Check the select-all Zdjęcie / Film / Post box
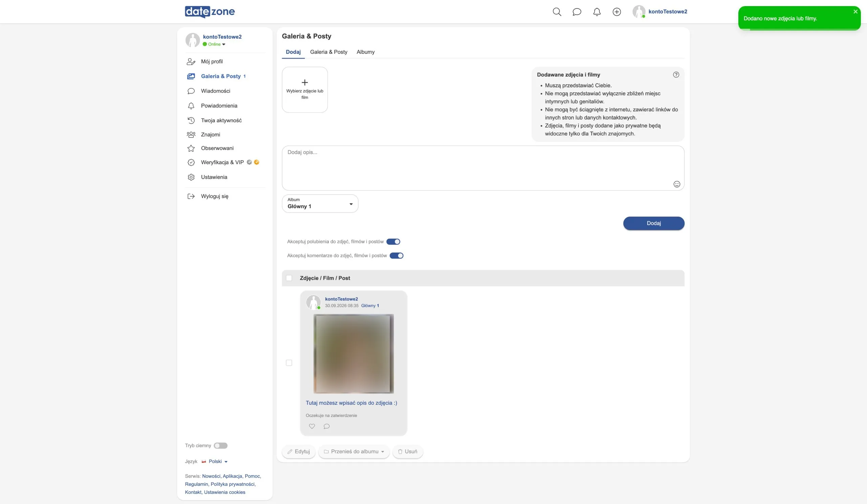The image size is (867, 504). pos(289,278)
